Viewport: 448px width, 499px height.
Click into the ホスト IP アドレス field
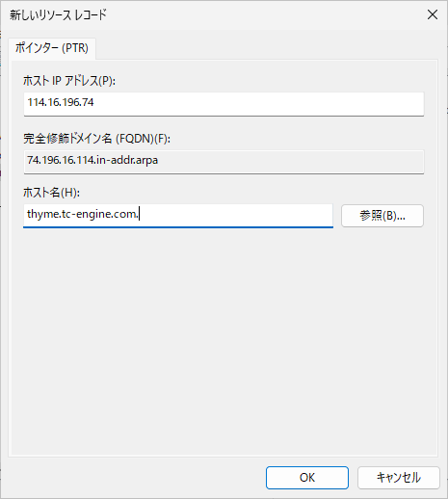click(224, 104)
